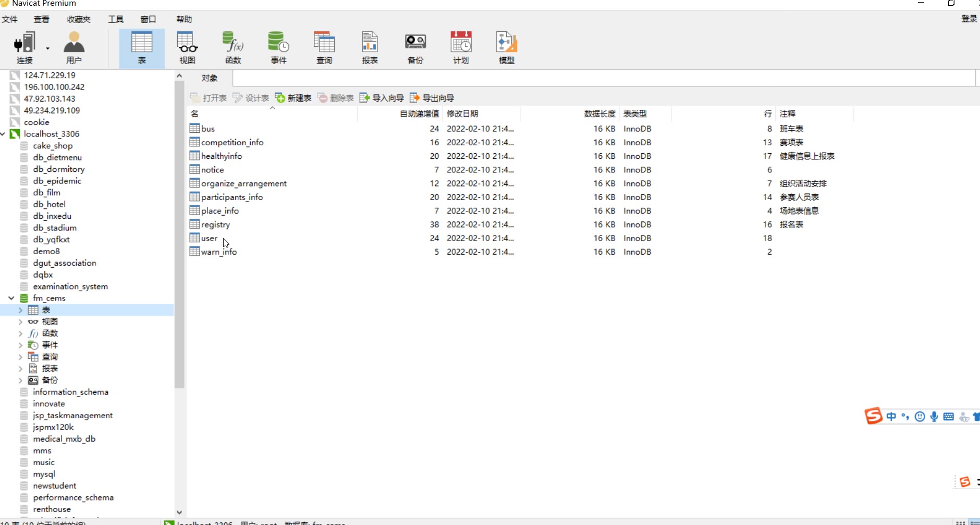The width and height of the screenshot is (980, 525).
Task: Select the examination_system database
Action: point(70,286)
